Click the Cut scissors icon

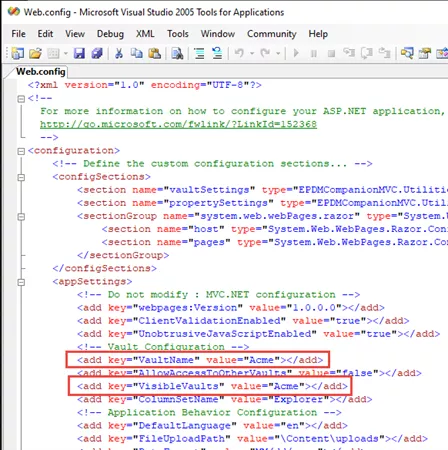tap(119, 53)
